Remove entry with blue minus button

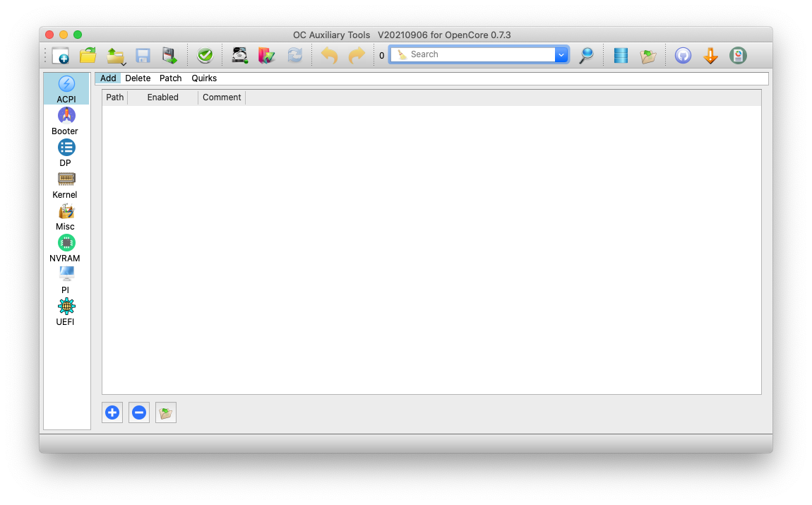pos(139,412)
